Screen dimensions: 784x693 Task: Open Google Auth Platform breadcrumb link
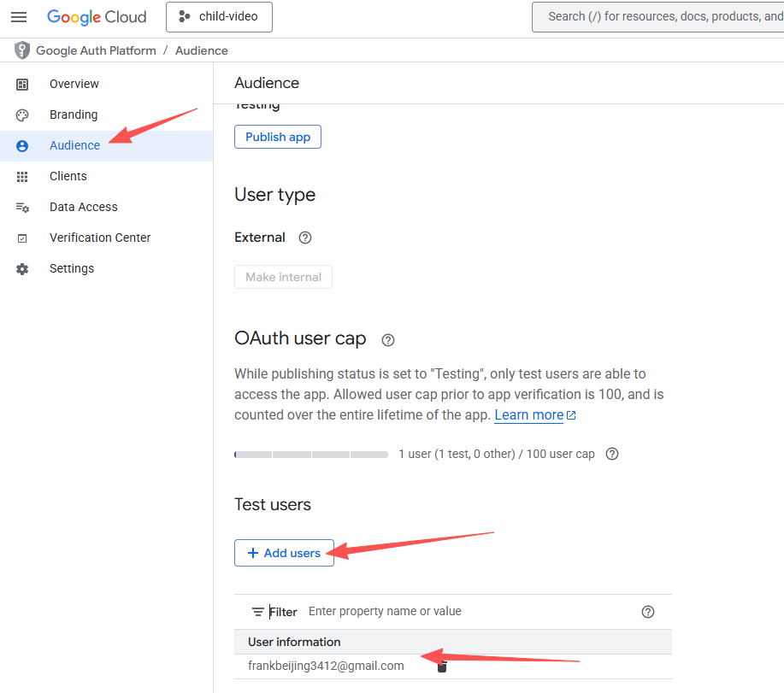96,50
